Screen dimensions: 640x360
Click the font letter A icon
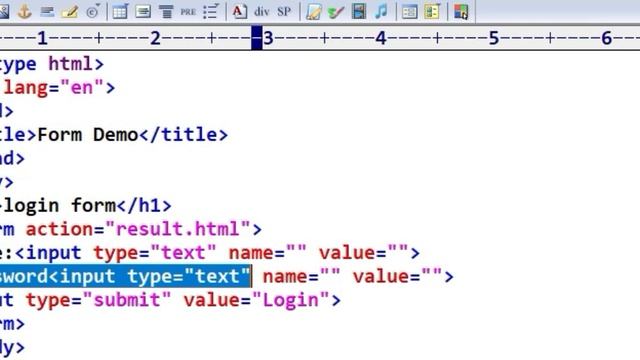tap(239, 11)
